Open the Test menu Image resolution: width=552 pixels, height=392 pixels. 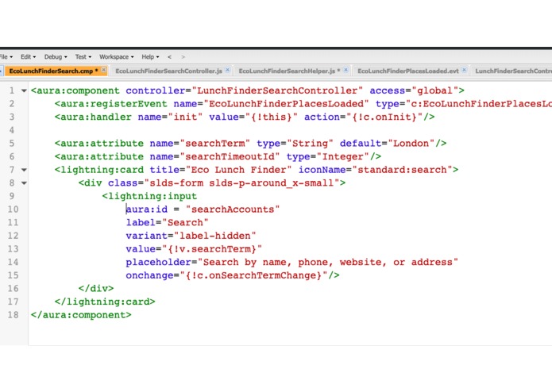[83, 56]
